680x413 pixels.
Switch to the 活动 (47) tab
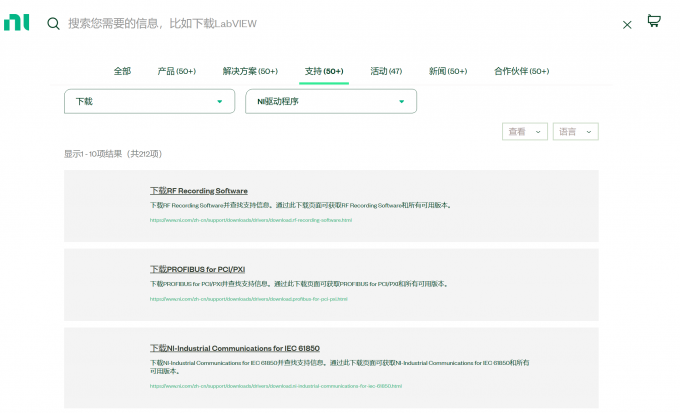tap(386, 71)
